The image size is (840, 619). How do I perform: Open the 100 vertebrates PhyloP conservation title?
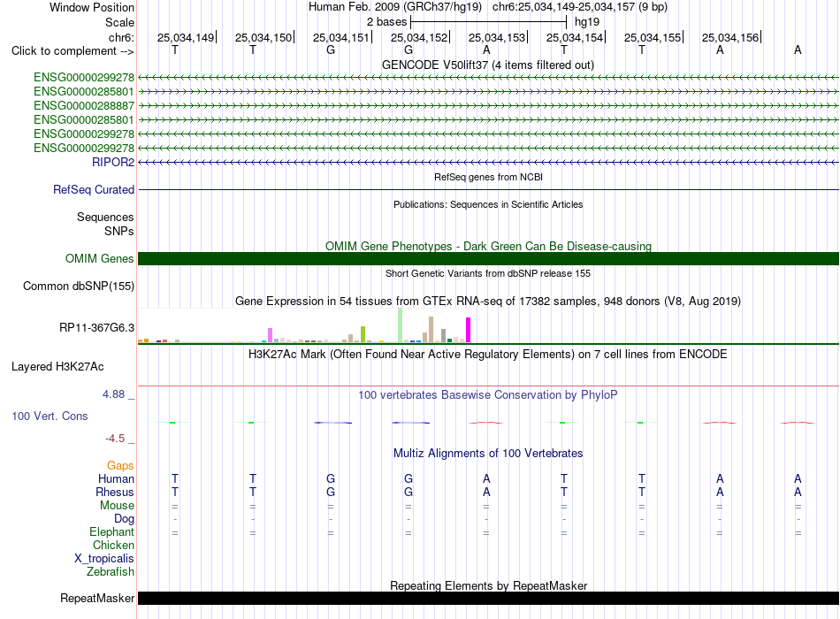click(488, 395)
